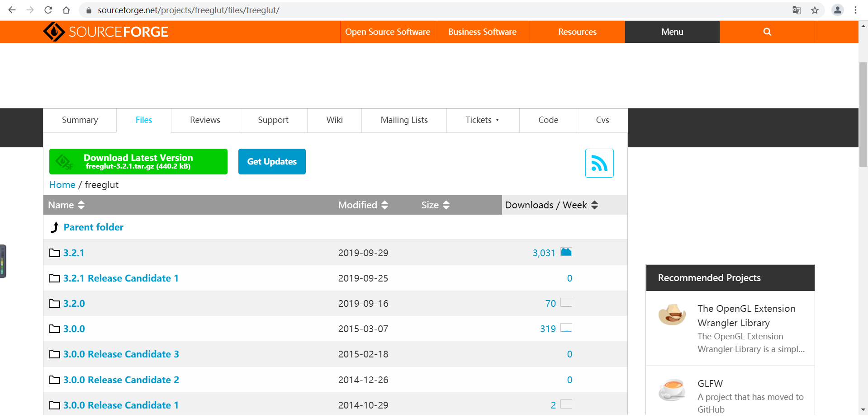868x418 pixels.
Task: Click the 319 weekly downloads count
Action: pos(548,329)
